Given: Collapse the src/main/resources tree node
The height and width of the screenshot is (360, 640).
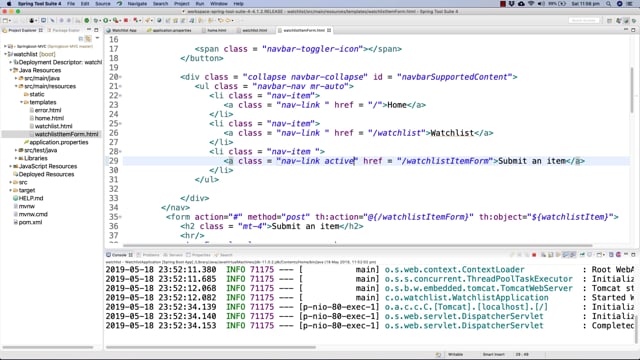Looking at the screenshot, I should click(x=16, y=86).
